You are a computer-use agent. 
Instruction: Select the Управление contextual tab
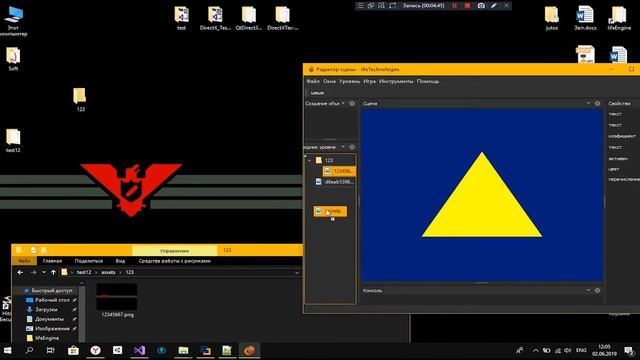pyautogui.click(x=174, y=250)
